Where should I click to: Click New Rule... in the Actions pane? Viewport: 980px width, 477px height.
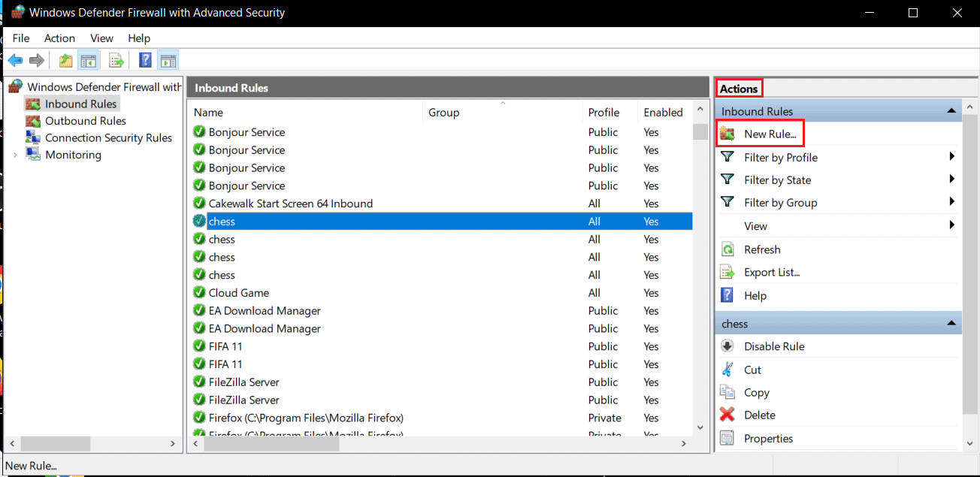770,134
